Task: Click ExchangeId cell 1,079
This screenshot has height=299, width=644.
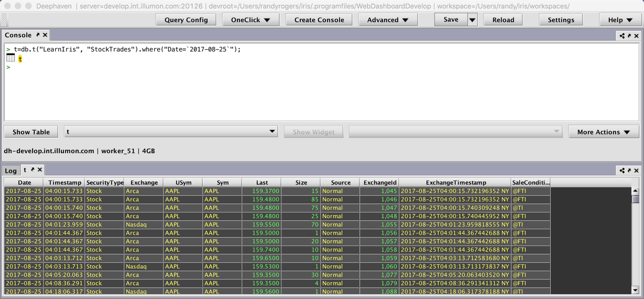Action: [x=379, y=283]
